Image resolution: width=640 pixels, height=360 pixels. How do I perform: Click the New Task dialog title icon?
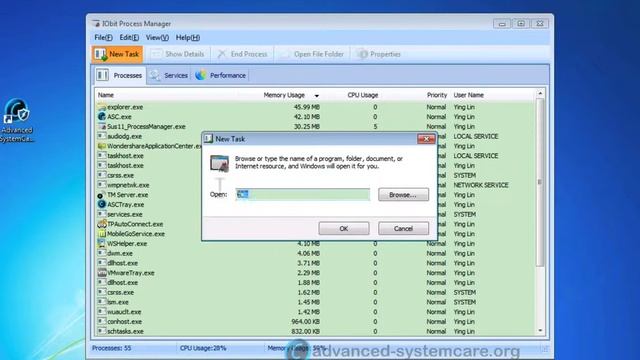(x=209, y=139)
